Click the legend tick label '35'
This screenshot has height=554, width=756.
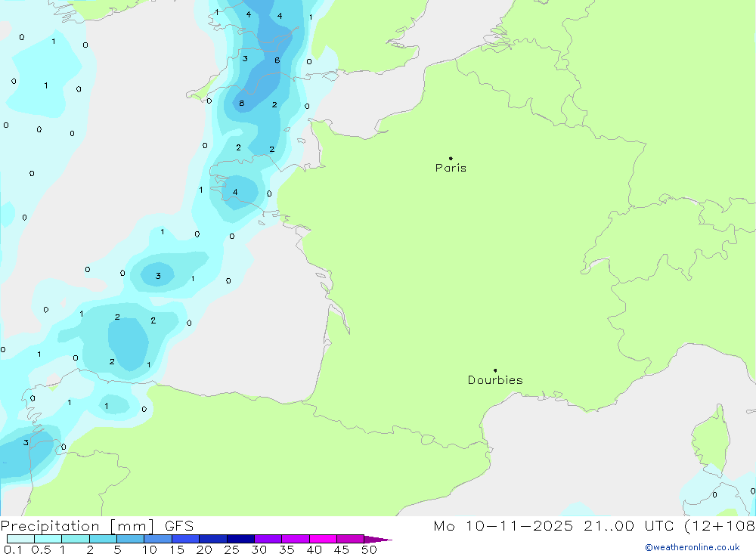pyautogui.click(x=287, y=549)
